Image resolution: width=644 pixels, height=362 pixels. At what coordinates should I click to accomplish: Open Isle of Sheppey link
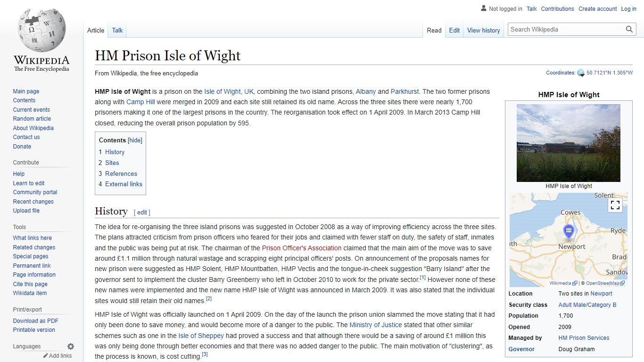tap(201, 336)
